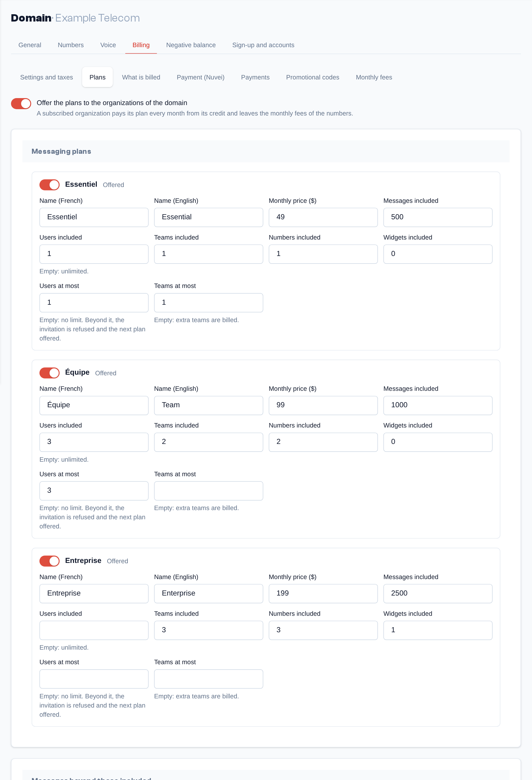532x780 pixels.
Task: Click Essentiel monthly price field showing 49
Action: tap(323, 217)
